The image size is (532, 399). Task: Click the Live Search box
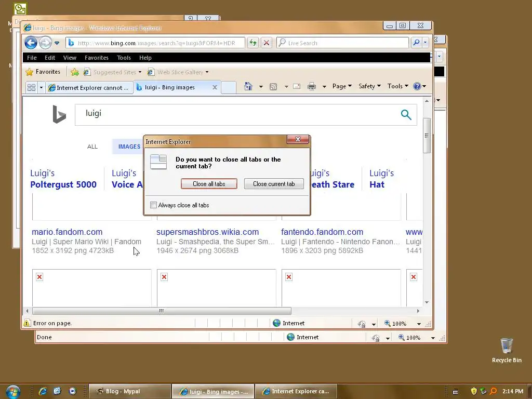pos(343,43)
